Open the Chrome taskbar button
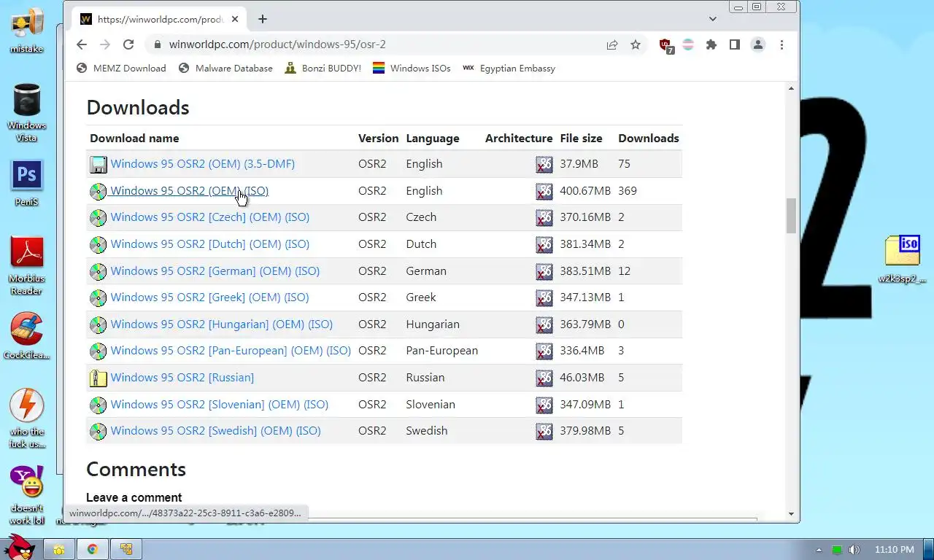 (93, 549)
